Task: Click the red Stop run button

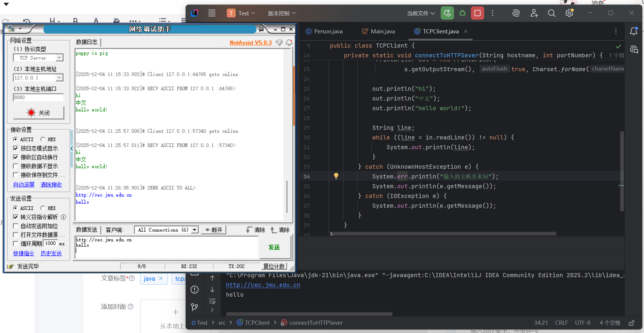Action: [x=477, y=13]
